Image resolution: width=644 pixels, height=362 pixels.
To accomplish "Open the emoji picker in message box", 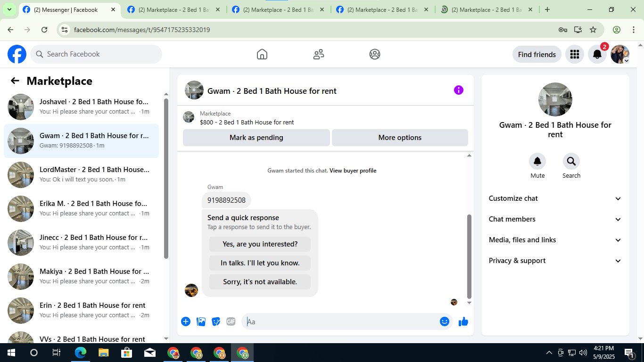I will 445,321.
